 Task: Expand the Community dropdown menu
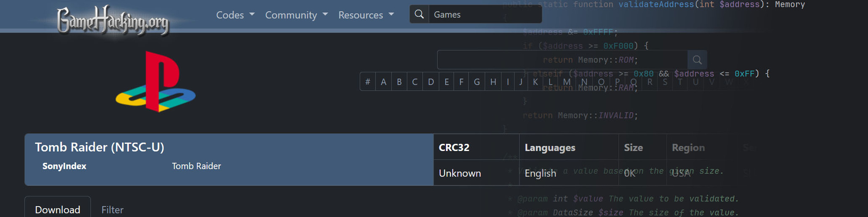[x=296, y=15]
